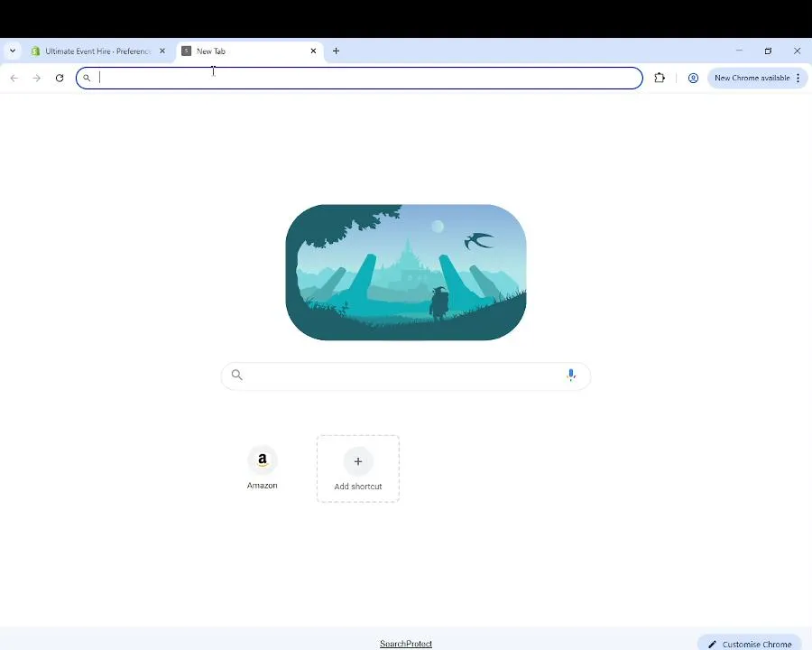Open the Chrome three-dot menu

pyautogui.click(x=798, y=78)
